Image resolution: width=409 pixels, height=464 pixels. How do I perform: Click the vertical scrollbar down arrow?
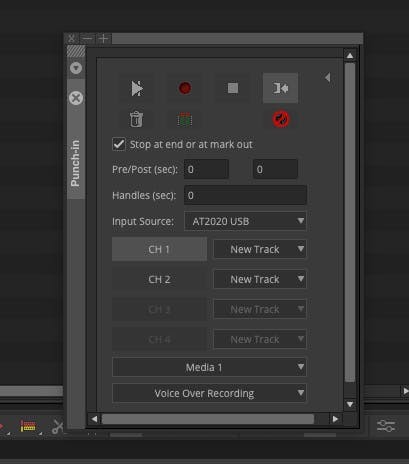350,404
